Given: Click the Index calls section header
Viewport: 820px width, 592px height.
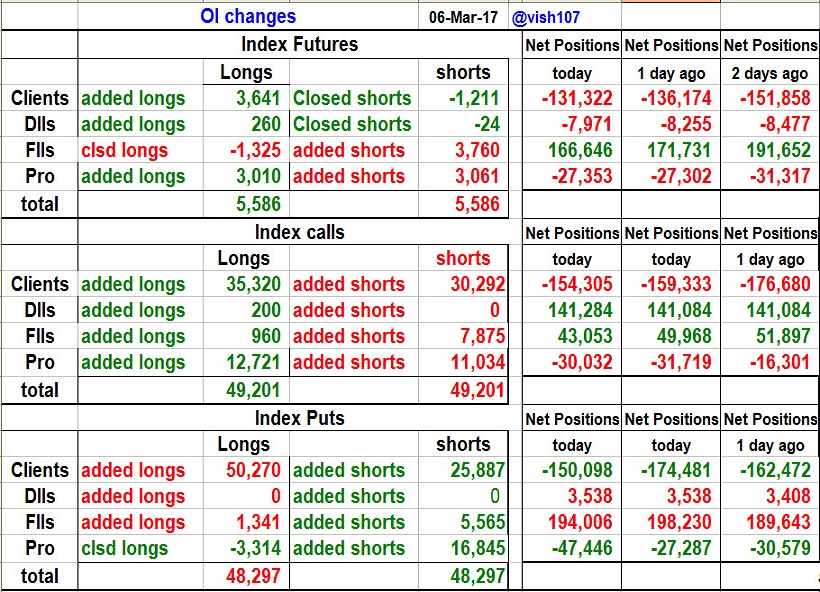Looking at the screenshot, I should (x=299, y=232).
